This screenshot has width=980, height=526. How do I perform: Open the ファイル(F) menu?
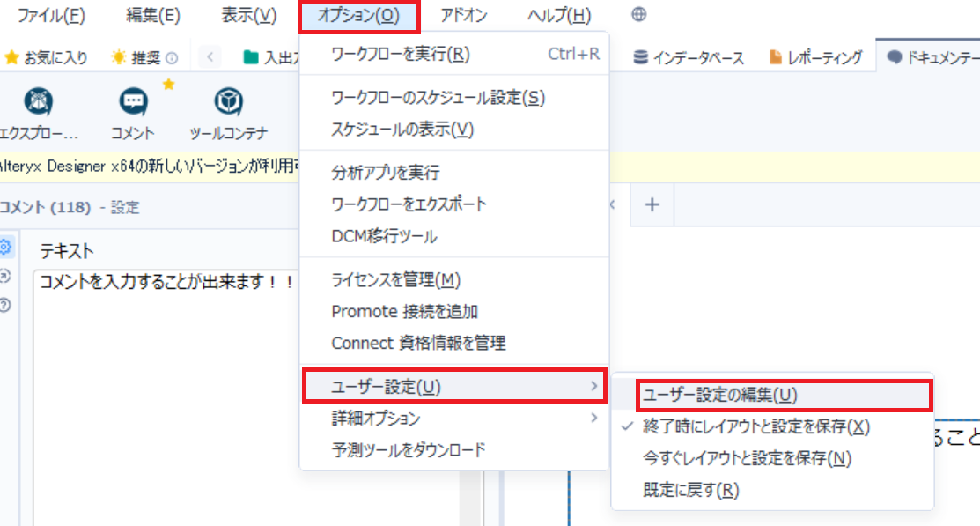pyautogui.click(x=50, y=15)
